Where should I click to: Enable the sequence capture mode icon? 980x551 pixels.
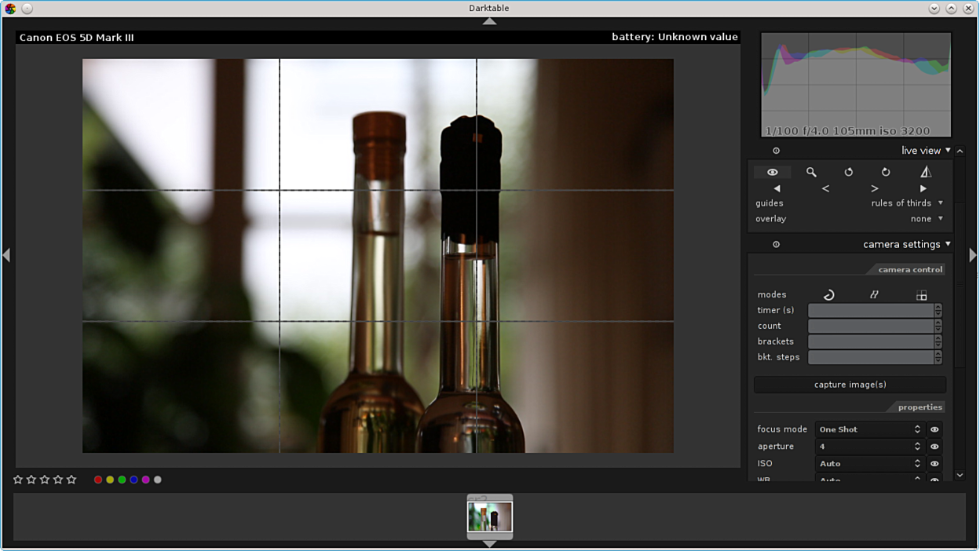pyautogui.click(x=874, y=295)
